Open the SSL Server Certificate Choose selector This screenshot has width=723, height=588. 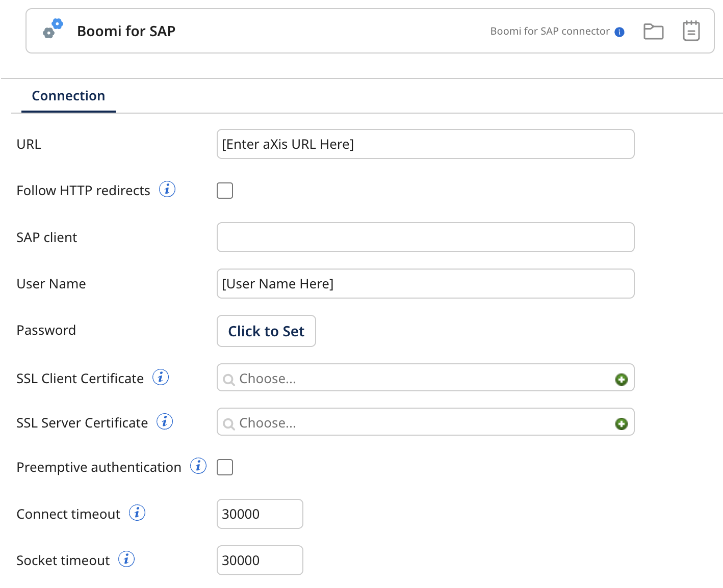(x=357, y=422)
